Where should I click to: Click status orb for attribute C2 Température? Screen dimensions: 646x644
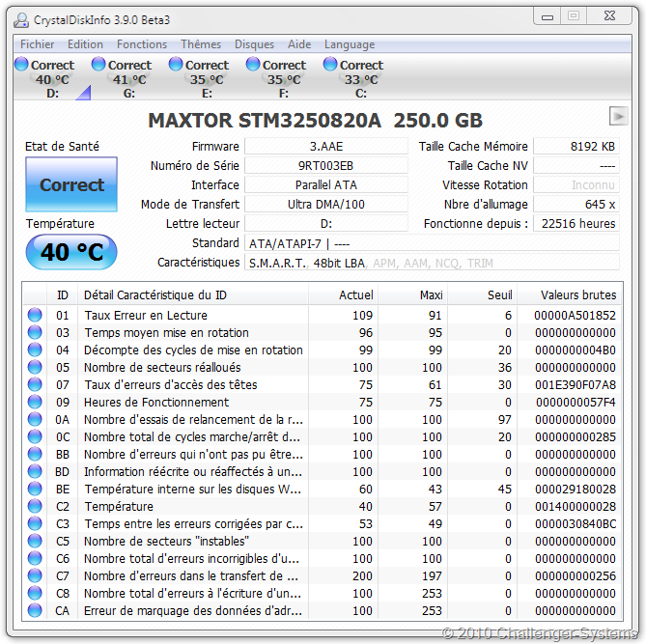click(35, 506)
